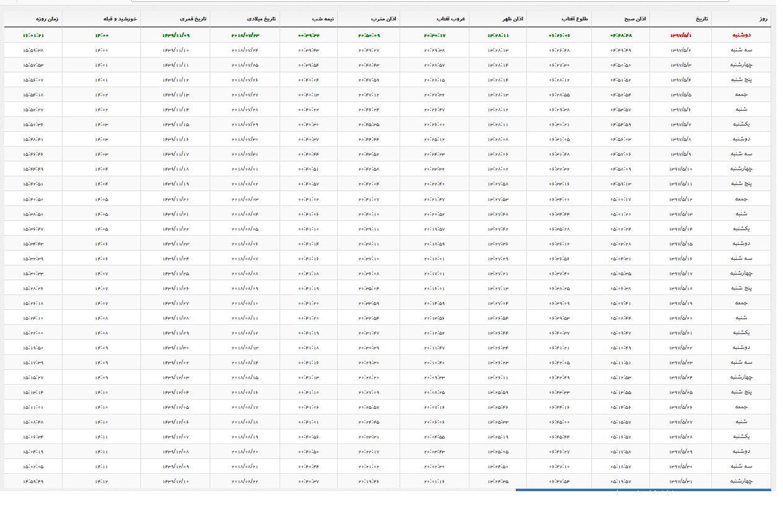Viewport: 783px width, 532px height.
Task: Click fasting time ۱۵:۵۰:۳۶ in ۱۳۹۷/۵/۷ row
Action: [x=33, y=124]
